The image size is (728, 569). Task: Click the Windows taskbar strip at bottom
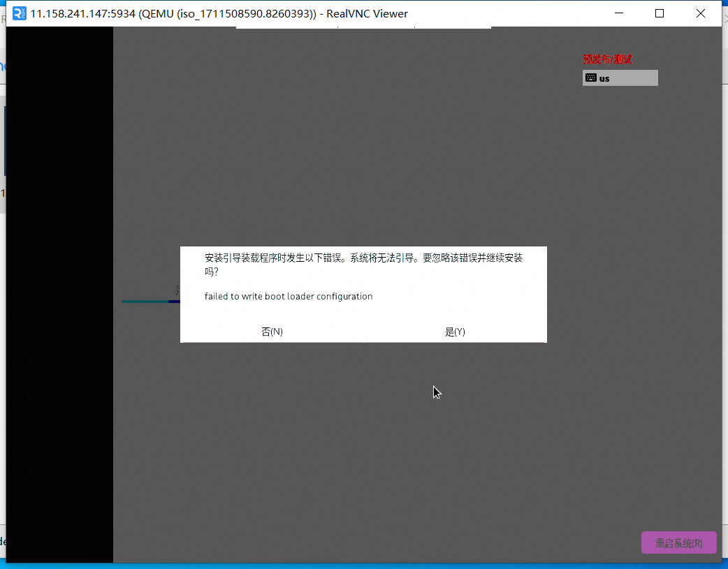coord(363,566)
